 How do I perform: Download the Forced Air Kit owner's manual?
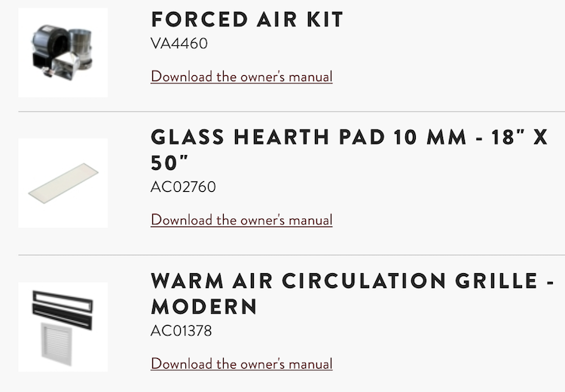[x=241, y=77]
